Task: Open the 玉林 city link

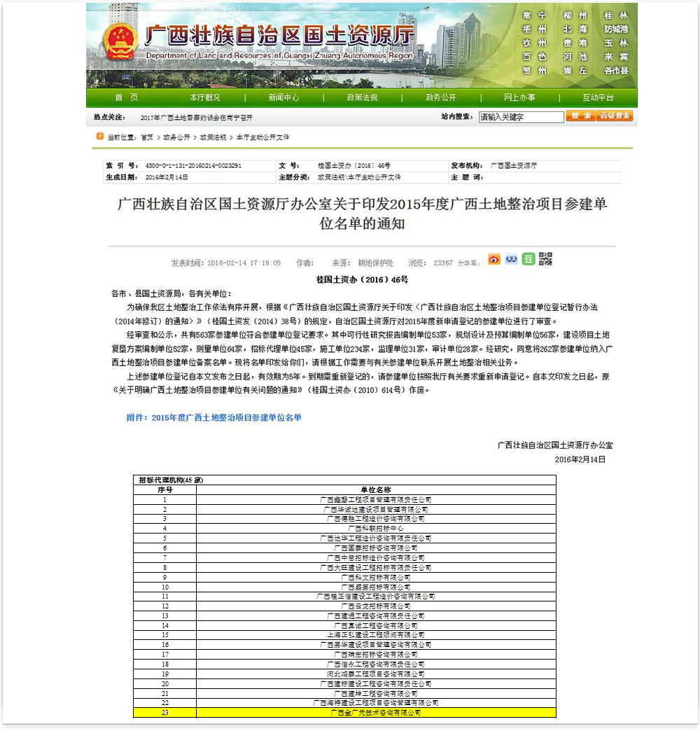Action: 616,43
